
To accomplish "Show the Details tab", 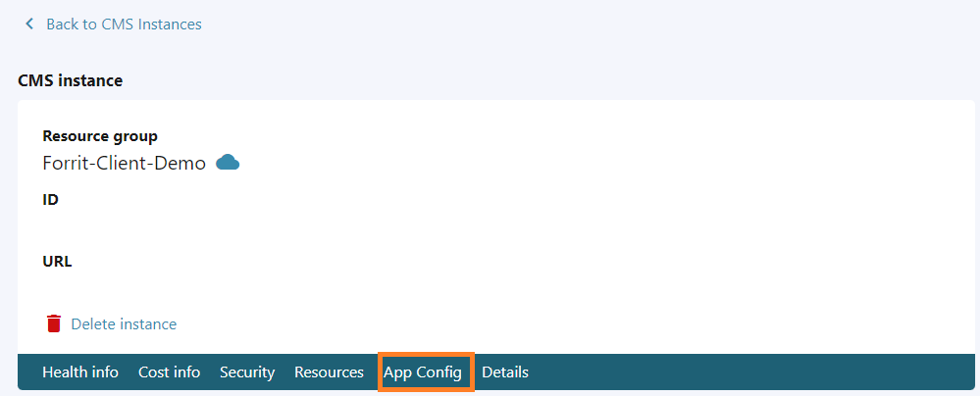I will [505, 372].
